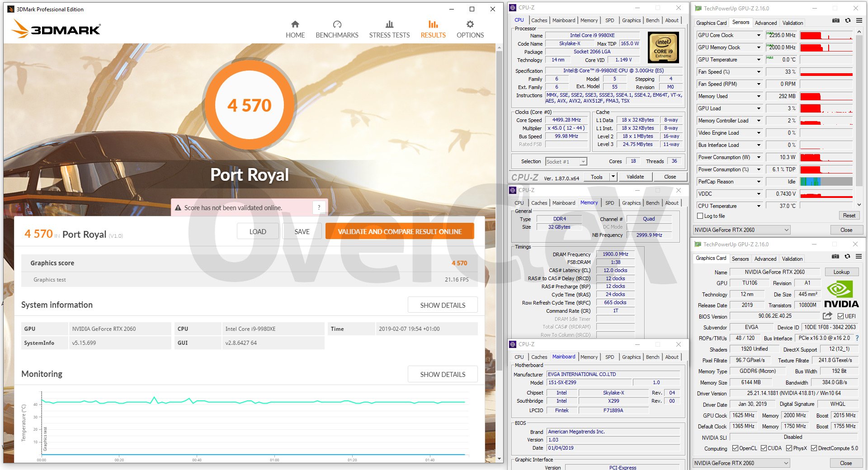Select the Results bar chart icon

(x=433, y=24)
